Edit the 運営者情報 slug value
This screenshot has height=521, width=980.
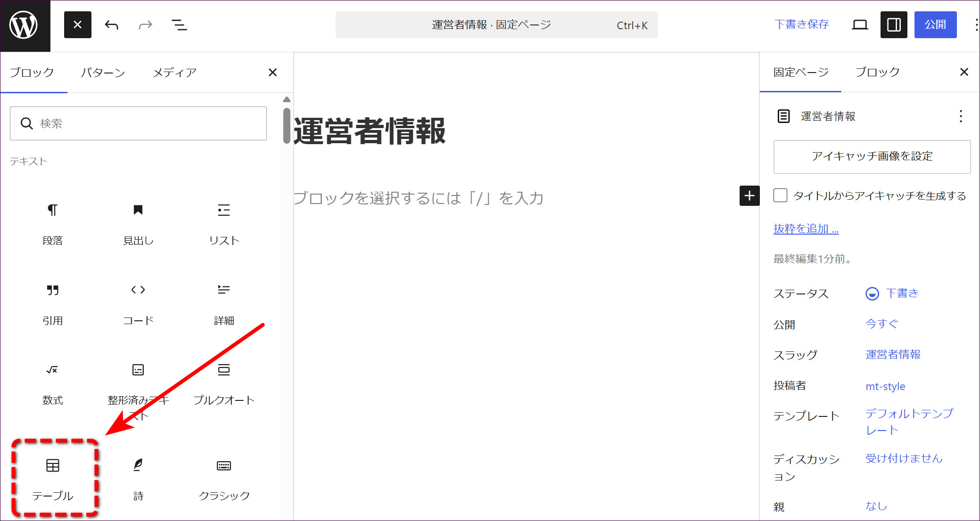(x=893, y=355)
